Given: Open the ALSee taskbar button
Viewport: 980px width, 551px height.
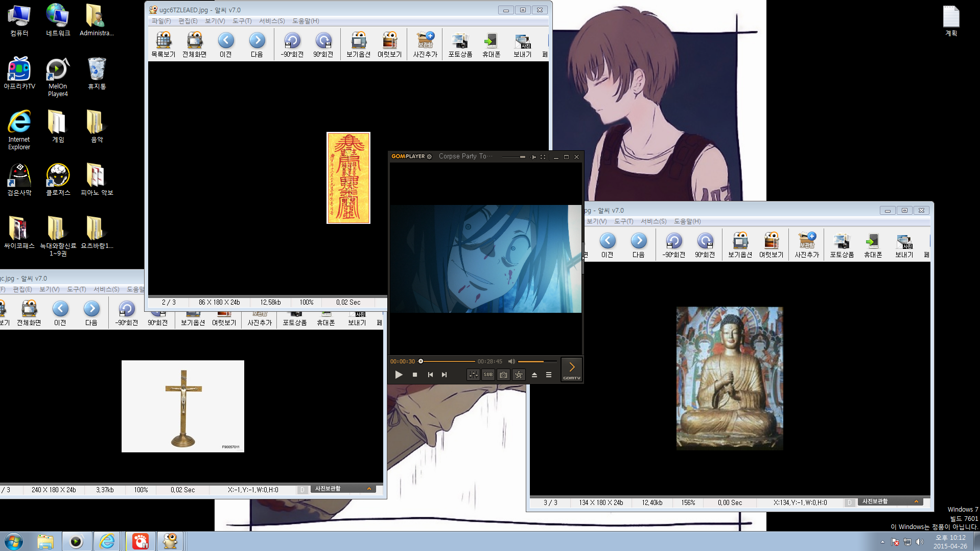Looking at the screenshot, I should [x=170, y=541].
